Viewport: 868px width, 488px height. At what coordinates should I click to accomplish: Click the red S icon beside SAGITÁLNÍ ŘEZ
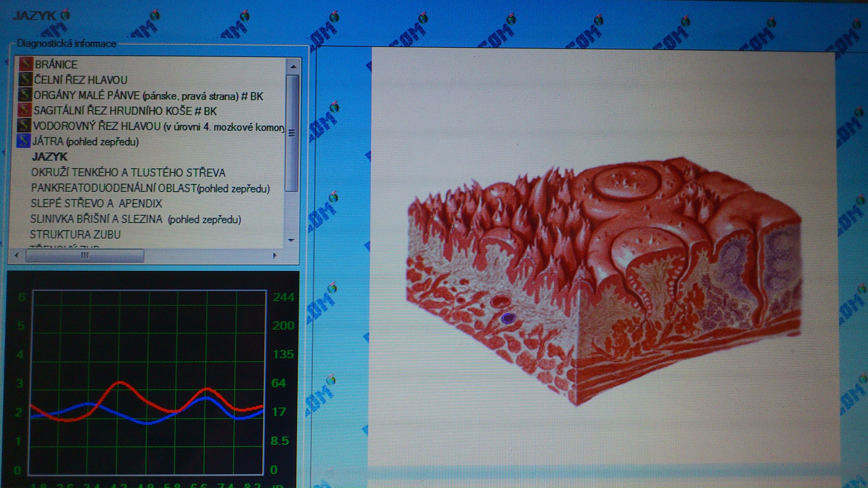pyautogui.click(x=24, y=110)
